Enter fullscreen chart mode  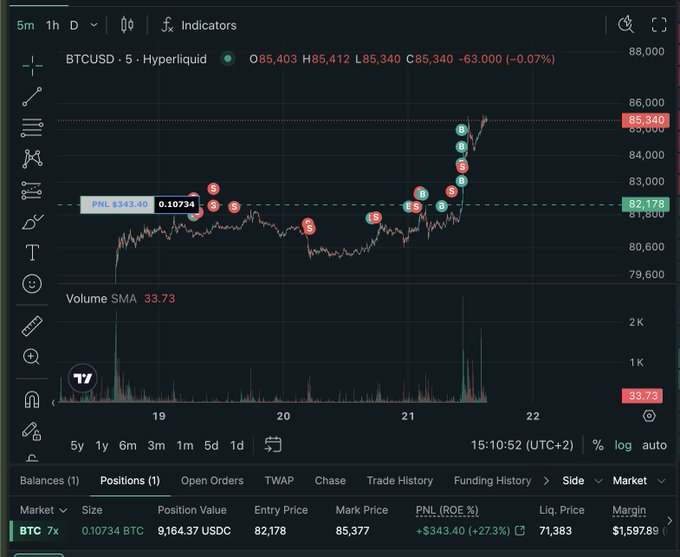659,25
